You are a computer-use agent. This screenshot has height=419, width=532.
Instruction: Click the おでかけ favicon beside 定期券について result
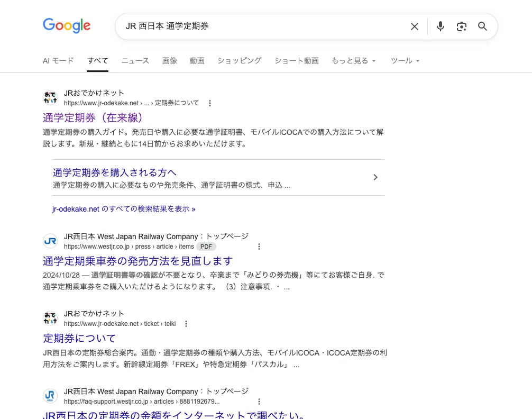[x=50, y=318]
